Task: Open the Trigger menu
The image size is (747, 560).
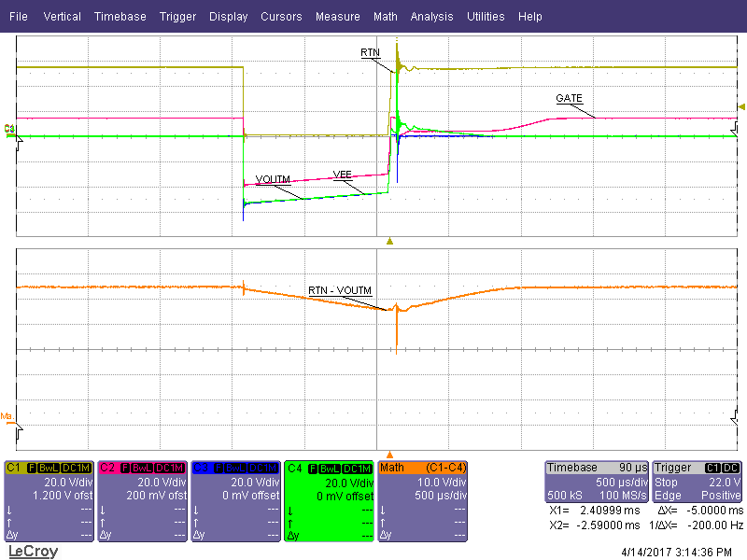Action: point(177,17)
